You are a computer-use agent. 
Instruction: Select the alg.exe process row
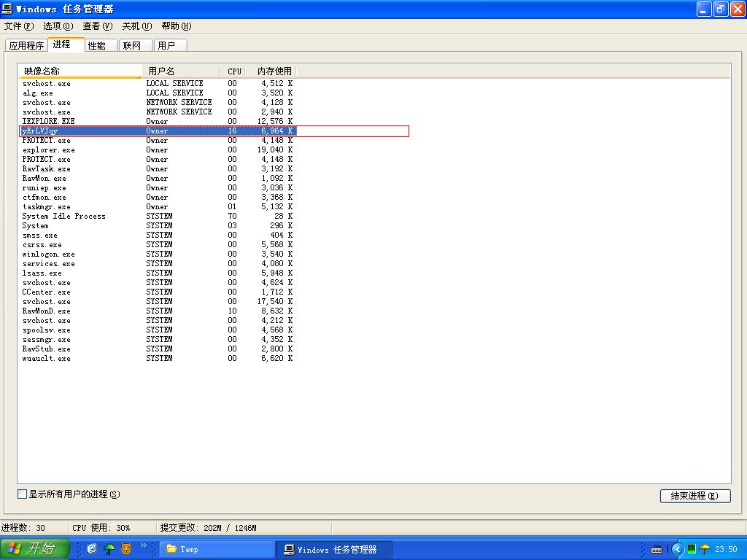click(x=158, y=93)
